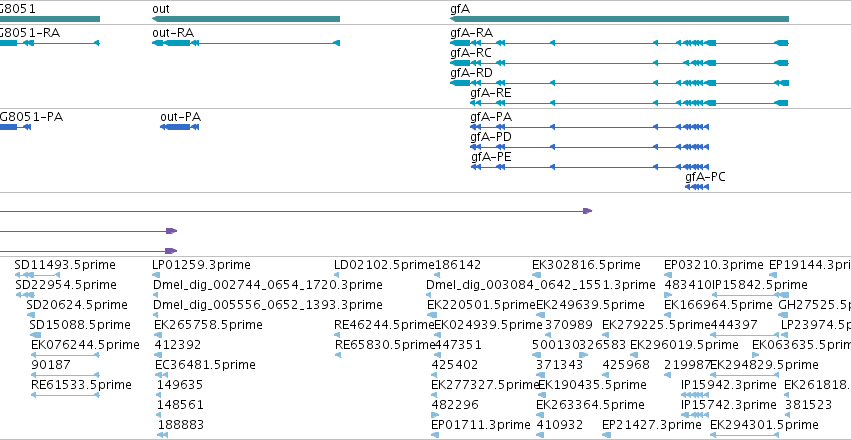Select feature labeled 90187
This screenshot has height=440, width=851.
tap(51, 365)
